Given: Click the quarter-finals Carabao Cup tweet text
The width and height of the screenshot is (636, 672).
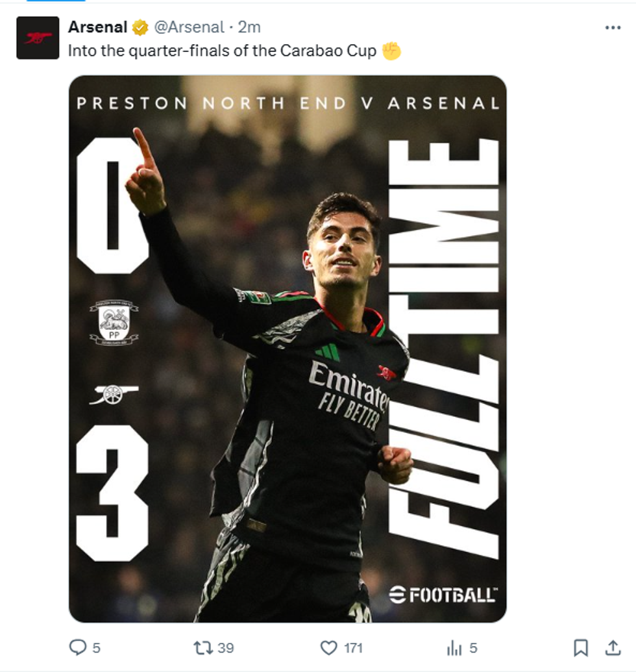Looking at the screenshot, I should coord(222,51).
